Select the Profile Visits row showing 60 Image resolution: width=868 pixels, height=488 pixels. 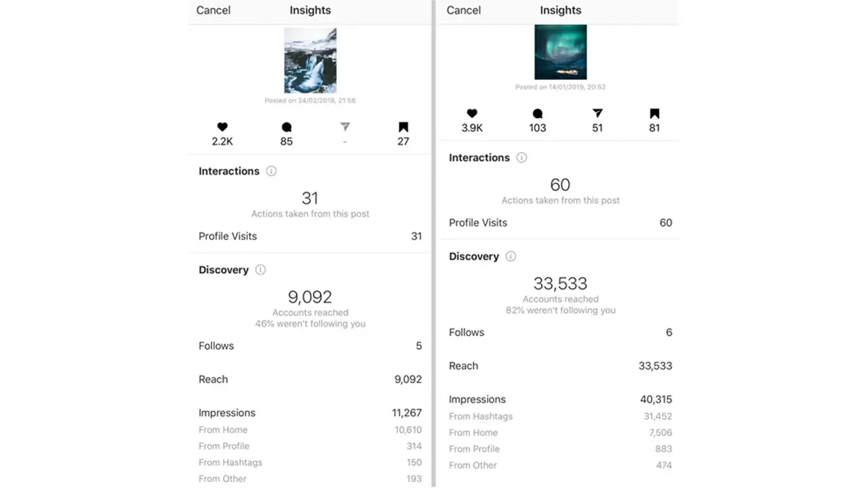pyautogui.click(x=560, y=222)
